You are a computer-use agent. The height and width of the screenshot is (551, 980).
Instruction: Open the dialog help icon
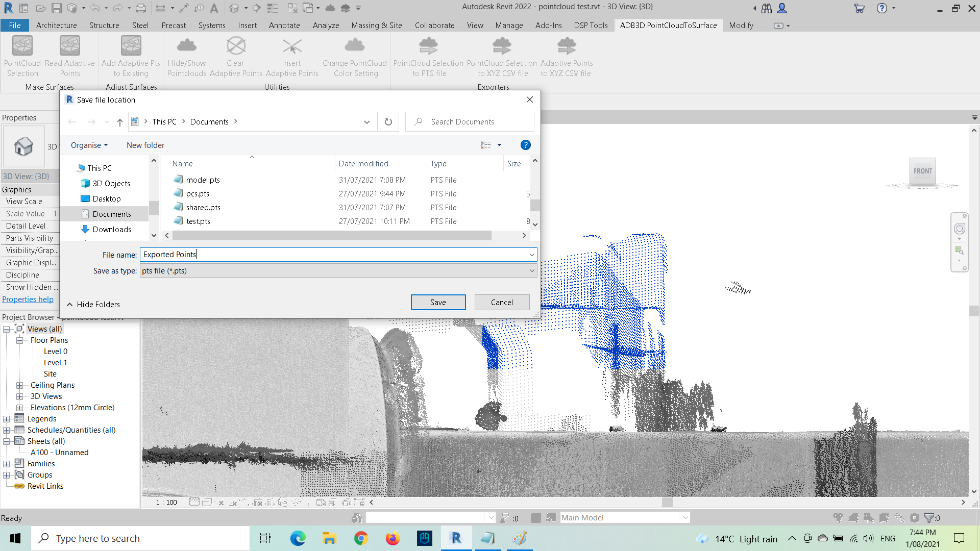pyautogui.click(x=525, y=145)
